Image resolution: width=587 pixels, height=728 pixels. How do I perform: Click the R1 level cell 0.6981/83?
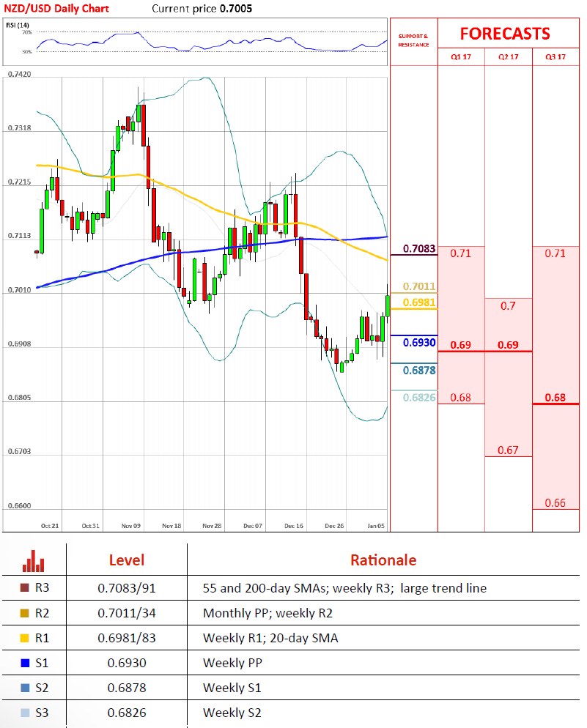tap(127, 639)
